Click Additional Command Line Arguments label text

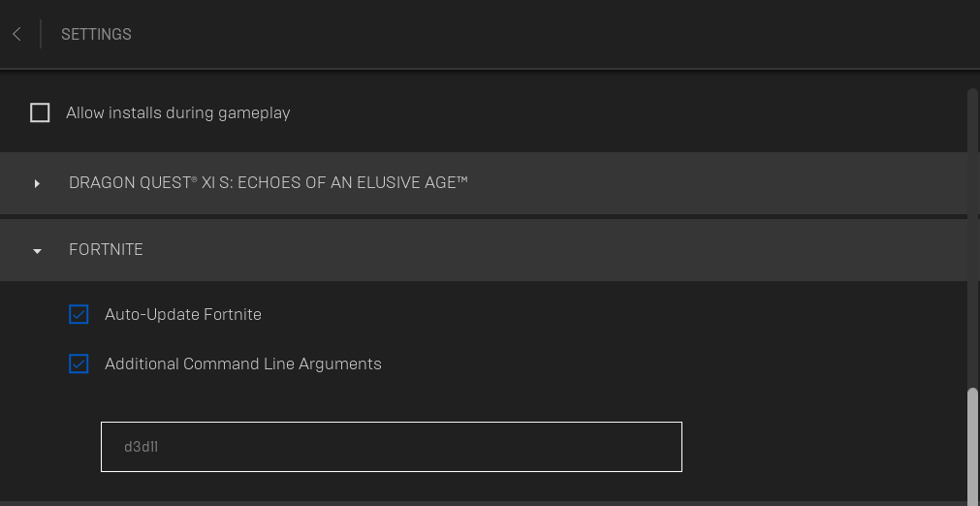coord(242,364)
